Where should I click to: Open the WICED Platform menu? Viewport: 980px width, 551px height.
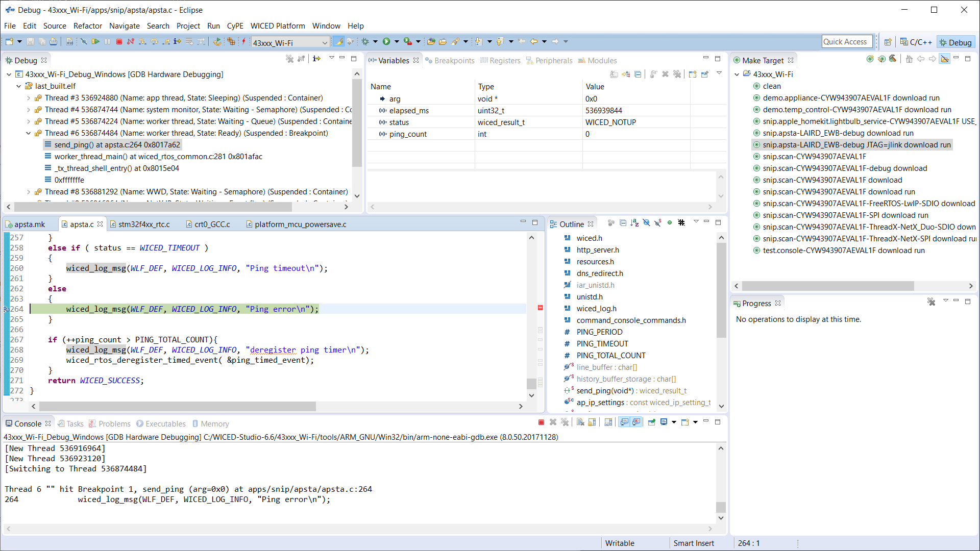point(277,26)
